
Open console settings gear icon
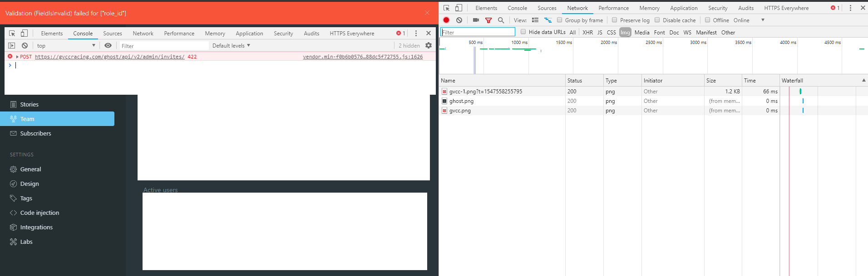[429, 45]
